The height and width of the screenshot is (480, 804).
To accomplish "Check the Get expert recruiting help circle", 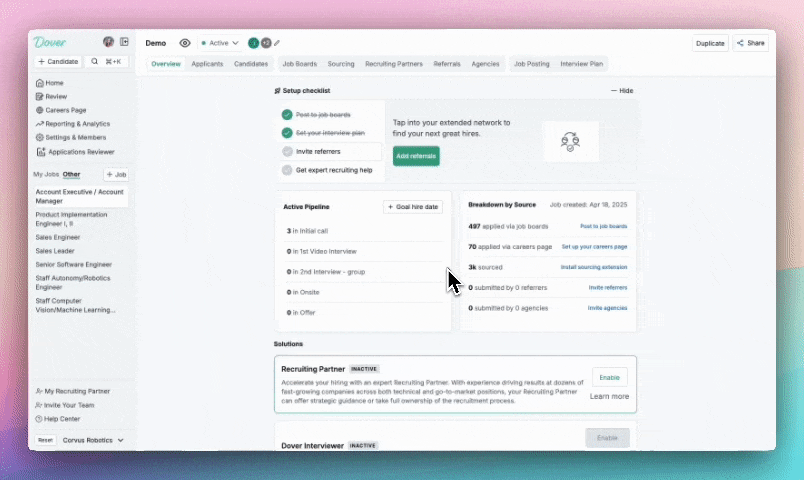I will [x=287, y=170].
